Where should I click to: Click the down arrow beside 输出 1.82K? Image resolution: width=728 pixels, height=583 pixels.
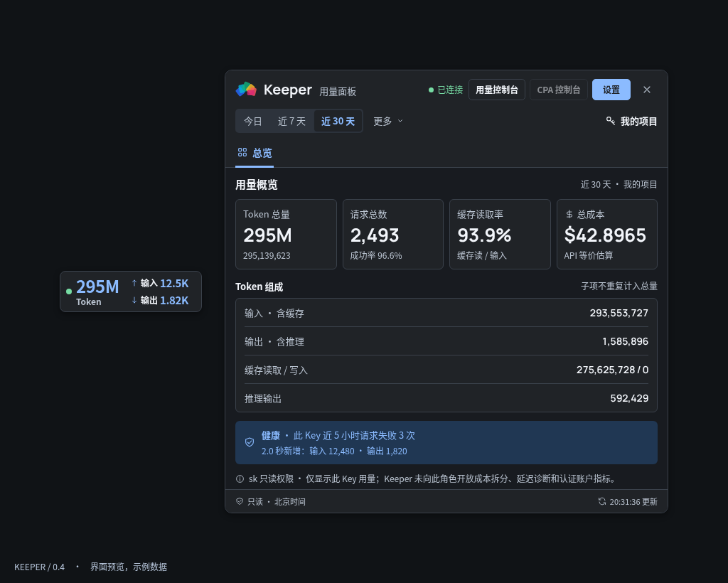(x=134, y=300)
